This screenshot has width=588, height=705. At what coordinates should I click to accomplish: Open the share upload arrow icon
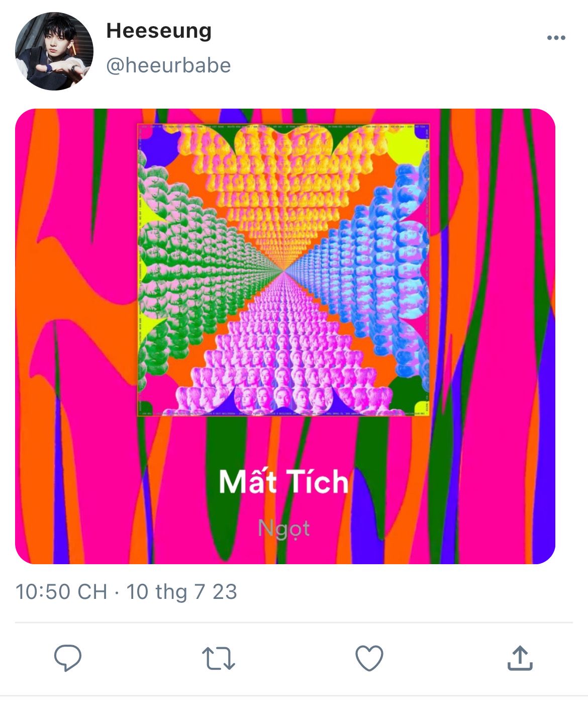[x=520, y=658]
